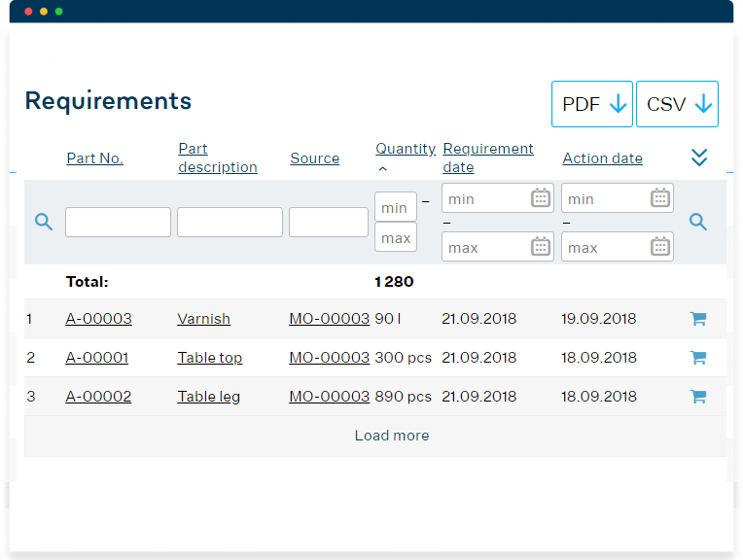Open calendar for Action date max

tap(660, 247)
